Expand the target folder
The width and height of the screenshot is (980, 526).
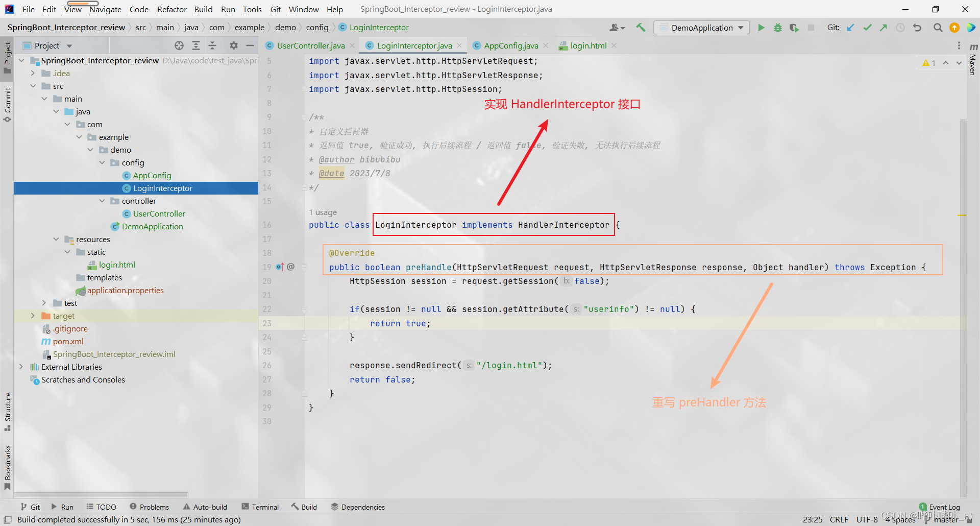33,316
